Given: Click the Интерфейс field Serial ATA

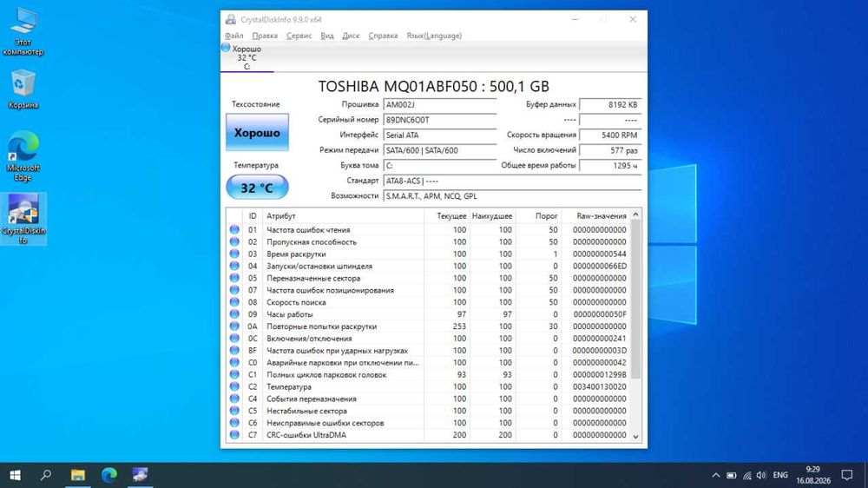Looking at the screenshot, I should pyautogui.click(x=440, y=135).
